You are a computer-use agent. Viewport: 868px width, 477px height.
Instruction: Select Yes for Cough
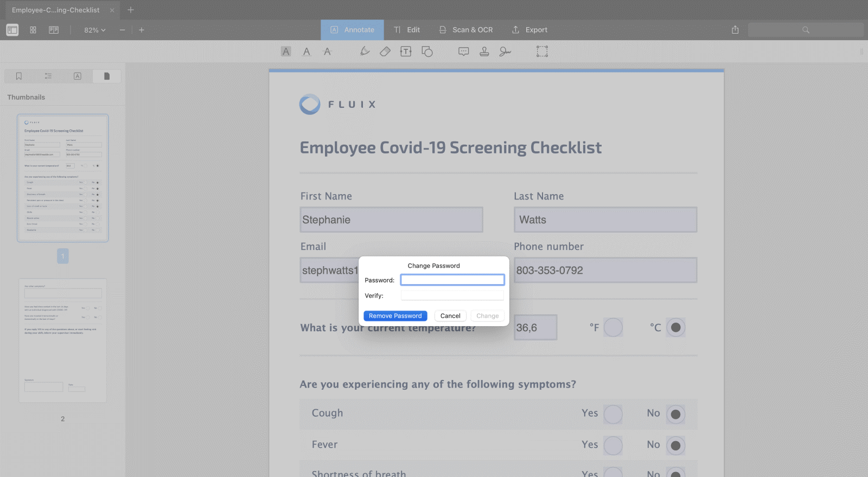click(x=613, y=415)
